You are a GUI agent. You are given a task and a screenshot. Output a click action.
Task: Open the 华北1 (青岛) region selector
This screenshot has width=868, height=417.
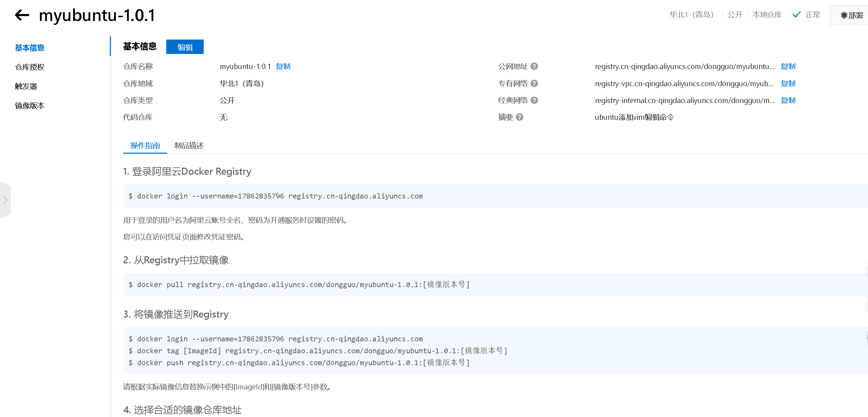[x=691, y=14]
